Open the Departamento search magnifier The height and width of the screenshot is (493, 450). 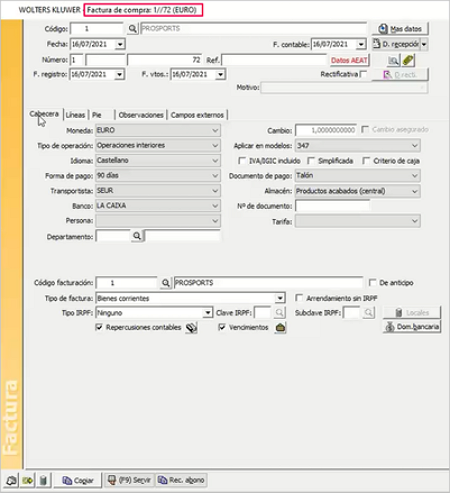click(137, 236)
